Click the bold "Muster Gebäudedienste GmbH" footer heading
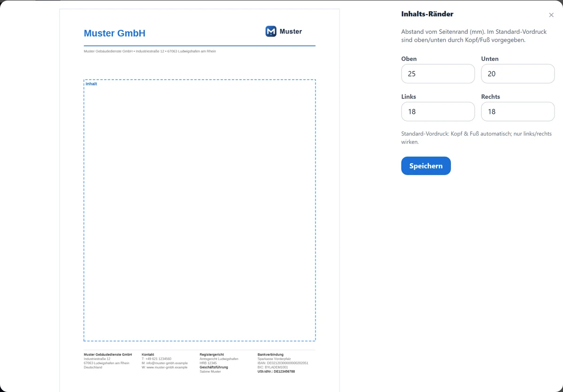Viewport: 563px width, 392px height. pos(108,354)
